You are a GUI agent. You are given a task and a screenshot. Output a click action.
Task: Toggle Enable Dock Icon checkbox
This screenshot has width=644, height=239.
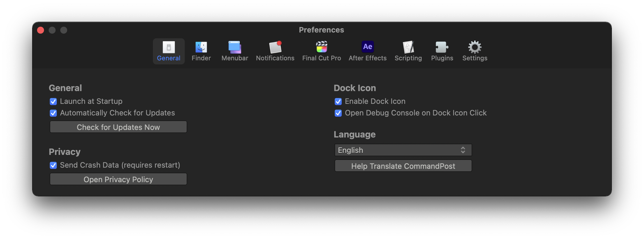click(x=338, y=102)
